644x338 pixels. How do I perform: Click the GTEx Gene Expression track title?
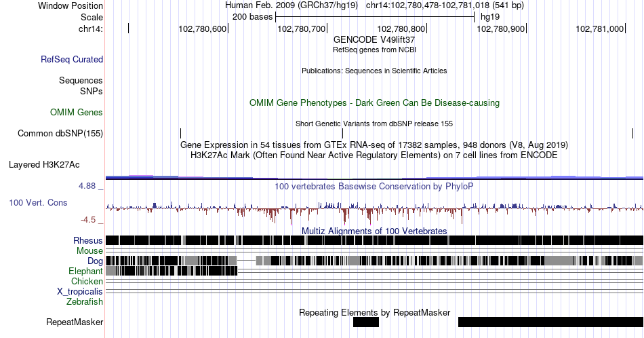[374, 145]
